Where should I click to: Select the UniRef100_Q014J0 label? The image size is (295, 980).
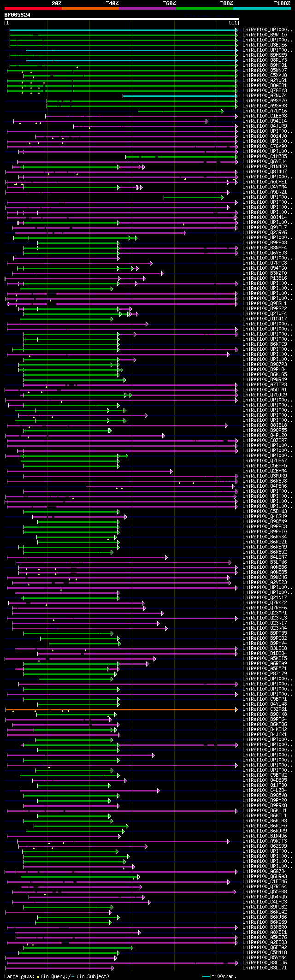click(265, 136)
